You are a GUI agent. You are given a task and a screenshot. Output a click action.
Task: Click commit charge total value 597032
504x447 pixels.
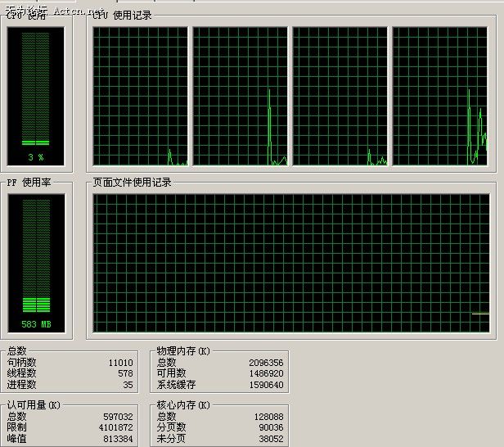tap(118, 417)
